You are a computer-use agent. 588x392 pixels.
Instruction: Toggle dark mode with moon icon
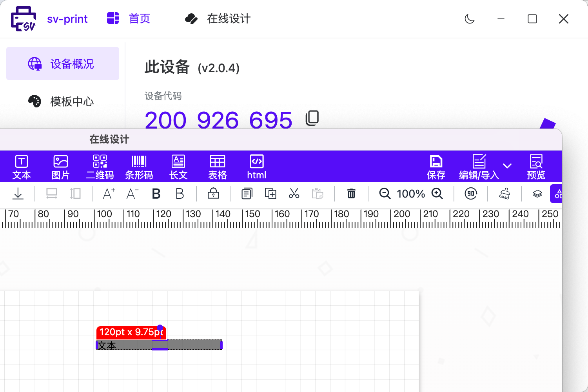(470, 19)
